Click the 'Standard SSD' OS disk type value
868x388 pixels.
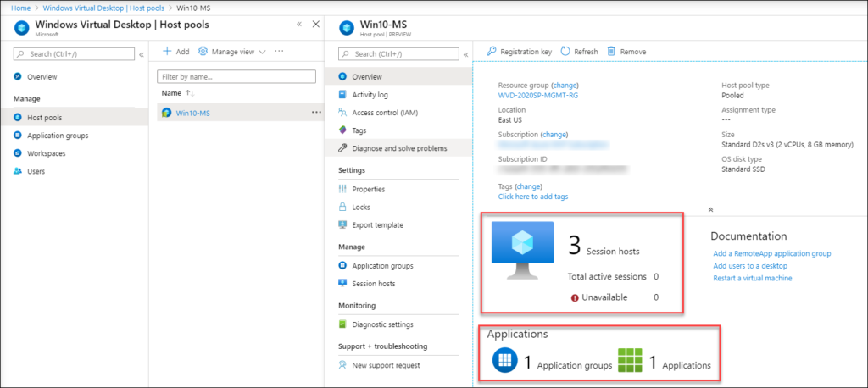click(x=744, y=169)
